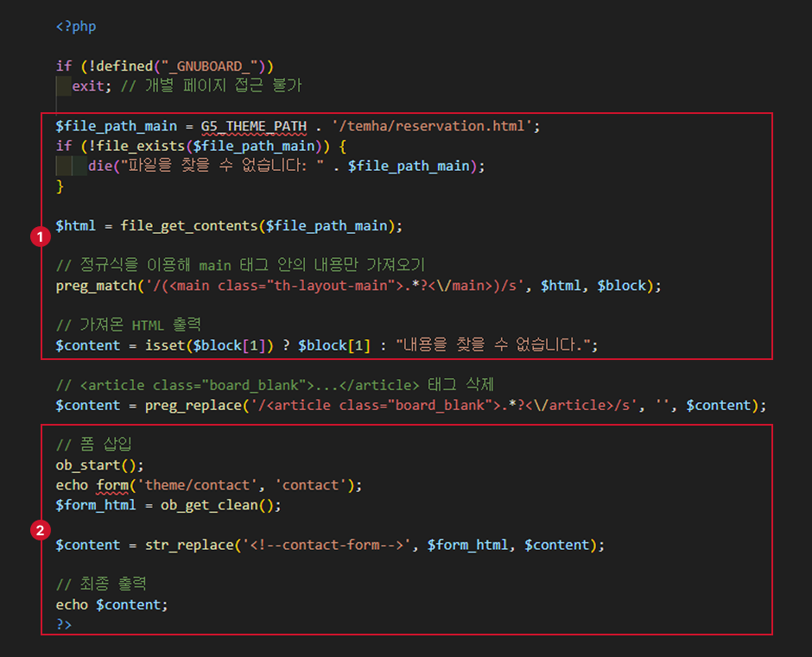
Task: Click the ob_start(); line
Action: coord(99,465)
